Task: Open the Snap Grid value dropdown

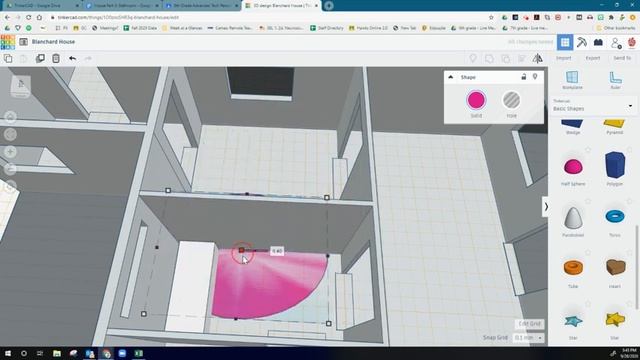Action: pyautogui.click(x=528, y=338)
